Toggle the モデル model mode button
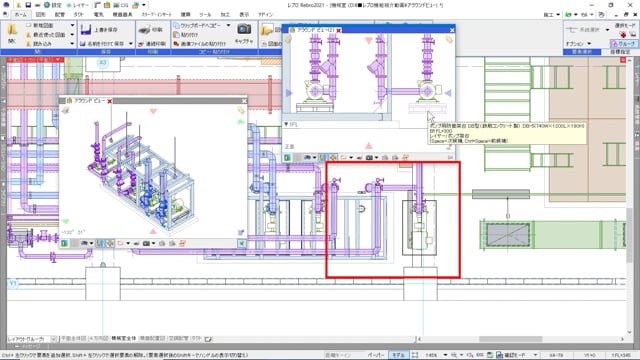The width and height of the screenshot is (640, 360). 398,355
